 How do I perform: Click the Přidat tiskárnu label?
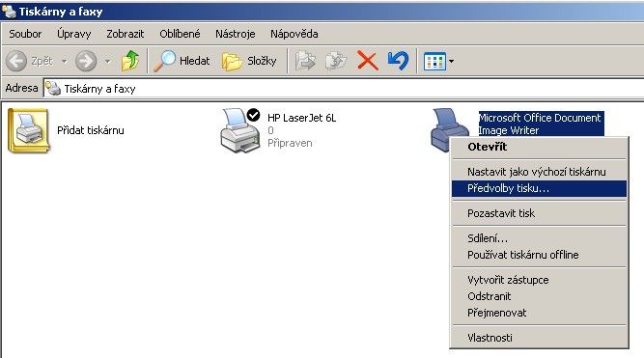click(x=91, y=130)
